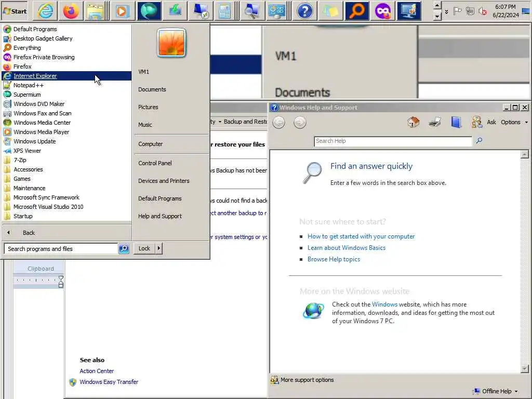Click Help print icon
Screen dimensions: 532x399
click(435, 122)
